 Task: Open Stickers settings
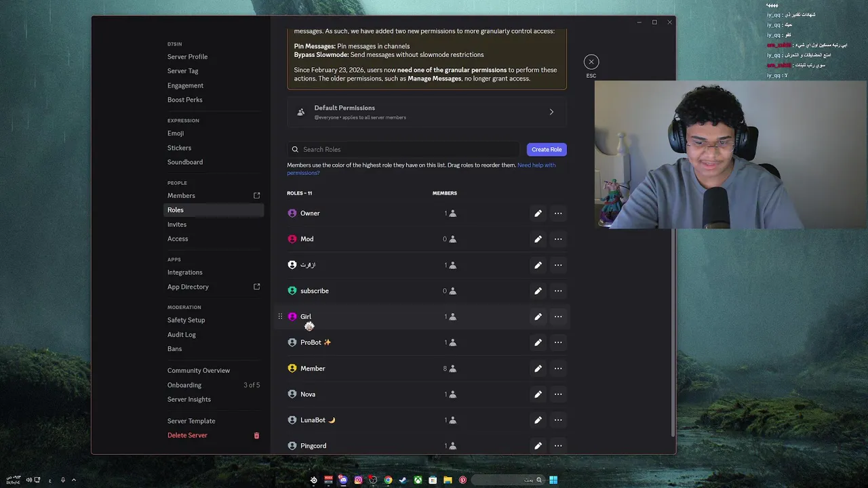pyautogui.click(x=179, y=148)
